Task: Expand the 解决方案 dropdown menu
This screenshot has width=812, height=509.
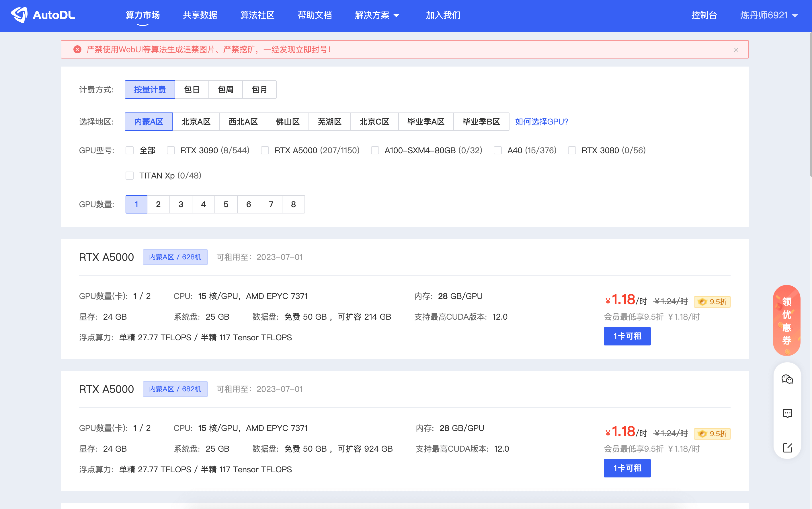Action: (377, 15)
